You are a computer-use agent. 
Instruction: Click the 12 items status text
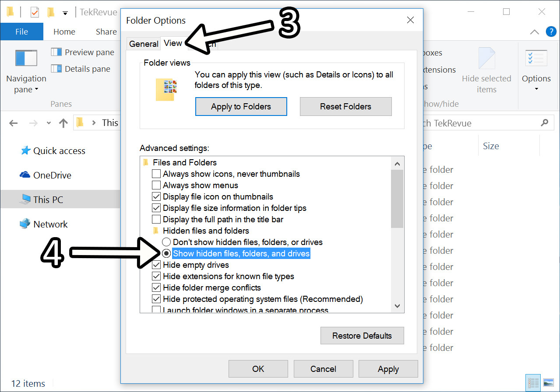point(28,383)
